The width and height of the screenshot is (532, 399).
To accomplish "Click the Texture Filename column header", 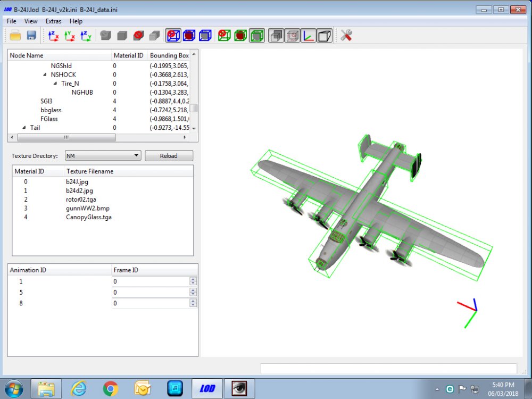I will [129, 171].
